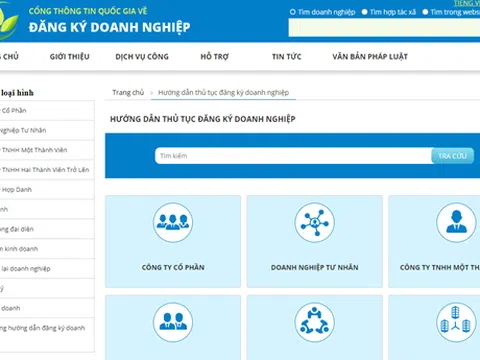Open the Dịch vụ công menu
This screenshot has width=480, height=360.
142,57
